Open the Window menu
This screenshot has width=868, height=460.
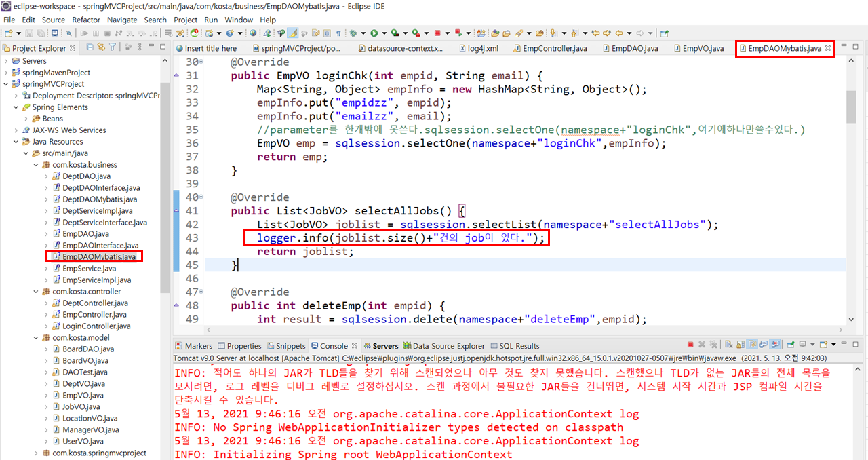(x=239, y=20)
